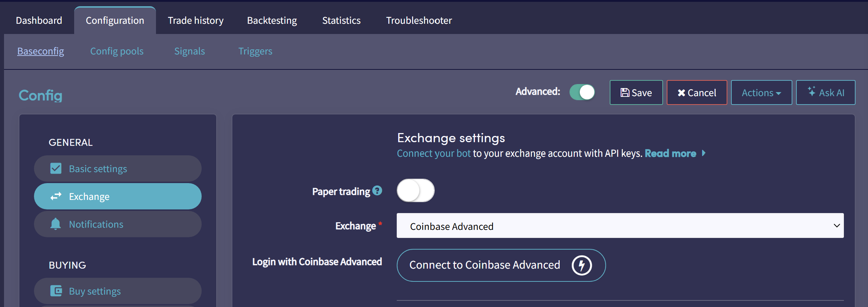Follow the Read more link
Viewport: 868px width, 307px height.
670,153
